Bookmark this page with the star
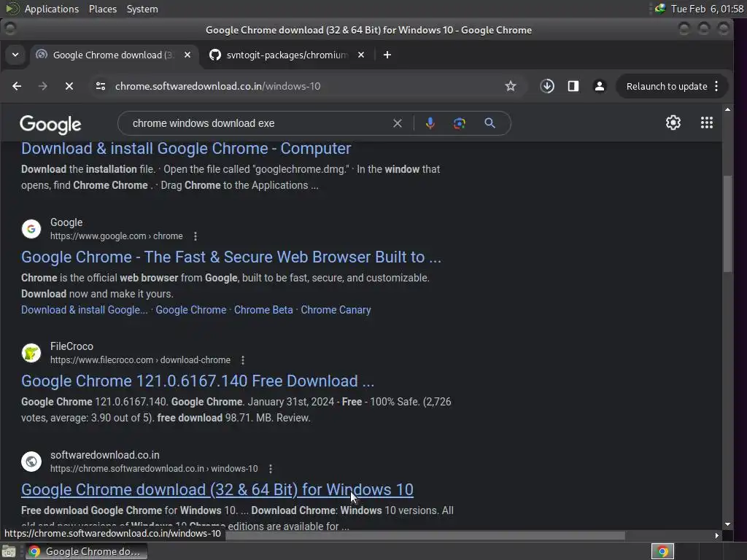The height and width of the screenshot is (560, 747). (511, 86)
